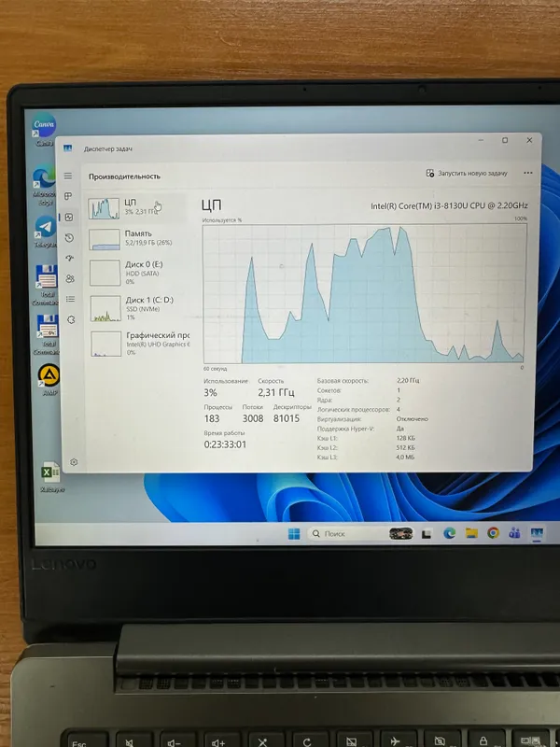Click the 'Диспетчер задач' window title

[108, 148]
